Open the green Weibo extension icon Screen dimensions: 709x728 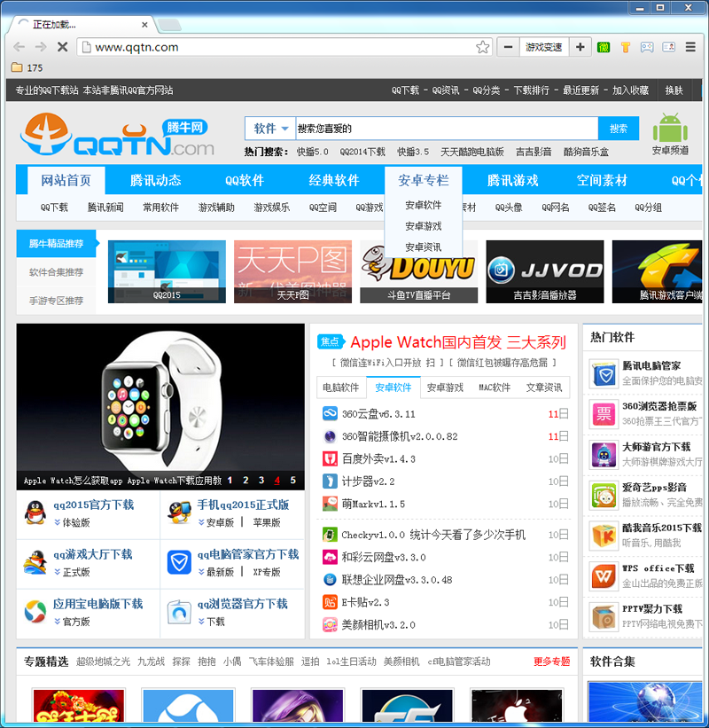click(604, 47)
